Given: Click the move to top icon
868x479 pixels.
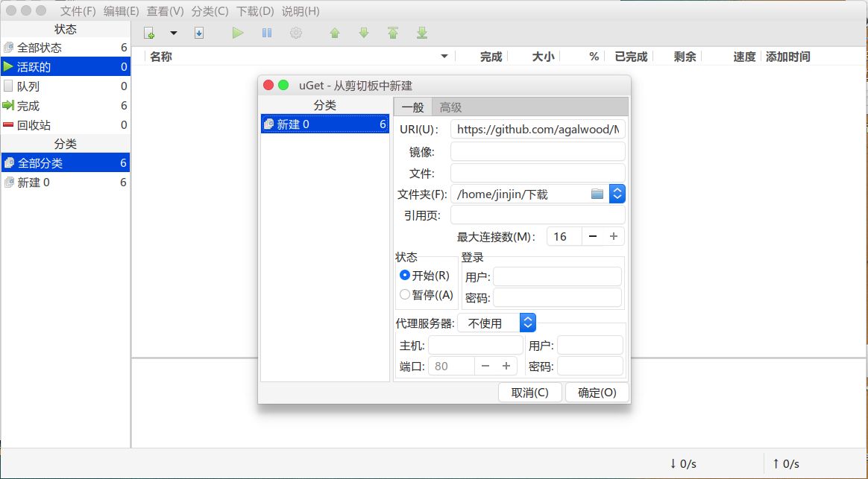Looking at the screenshot, I should point(393,34).
